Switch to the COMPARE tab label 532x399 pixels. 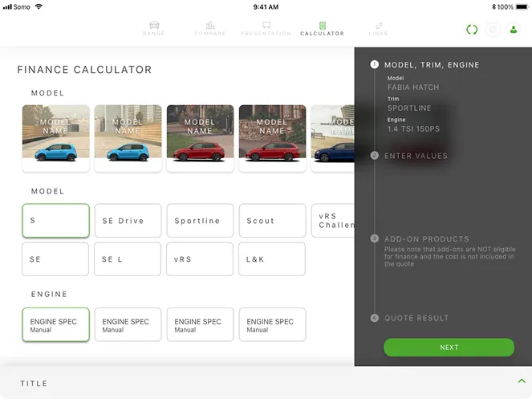click(x=209, y=33)
